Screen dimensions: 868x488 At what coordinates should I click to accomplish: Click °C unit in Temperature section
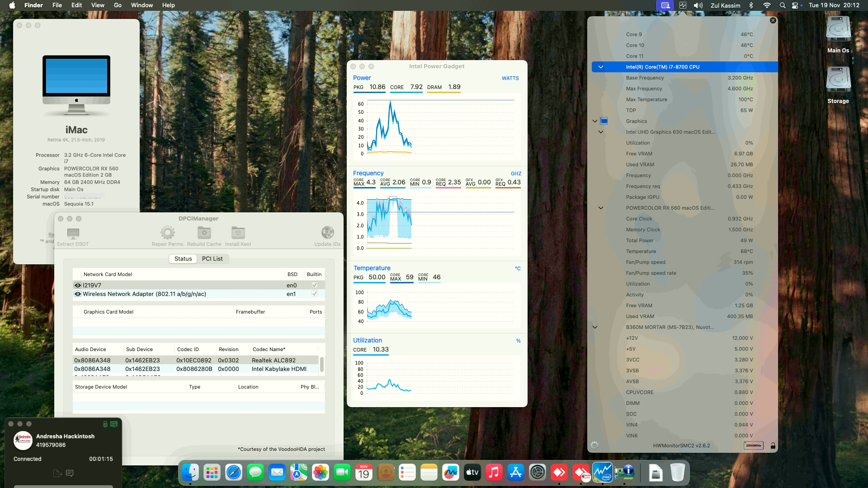coord(518,268)
